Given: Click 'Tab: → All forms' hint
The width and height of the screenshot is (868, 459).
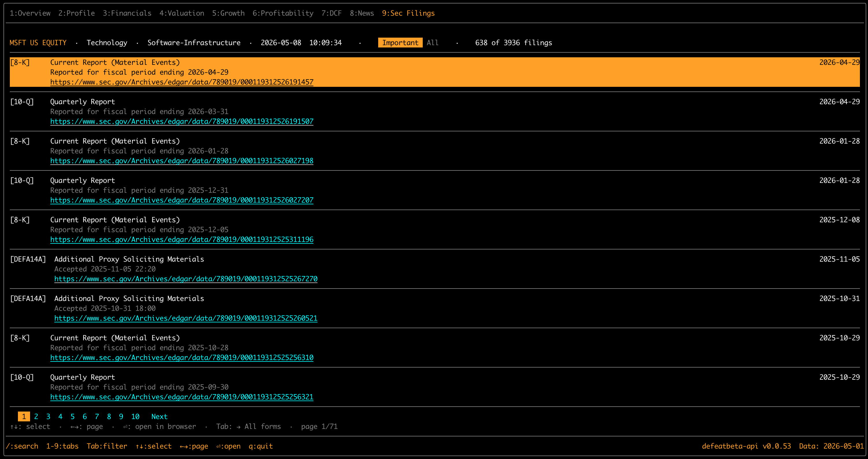Looking at the screenshot, I should click(x=248, y=427).
